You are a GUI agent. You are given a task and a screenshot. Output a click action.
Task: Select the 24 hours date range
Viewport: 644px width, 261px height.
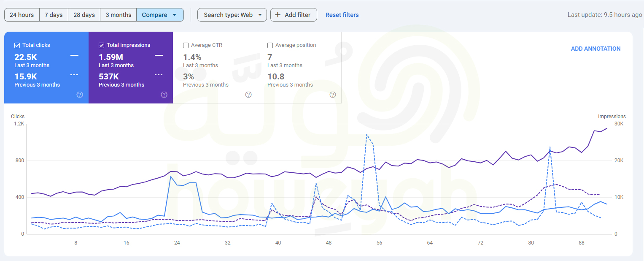click(22, 15)
